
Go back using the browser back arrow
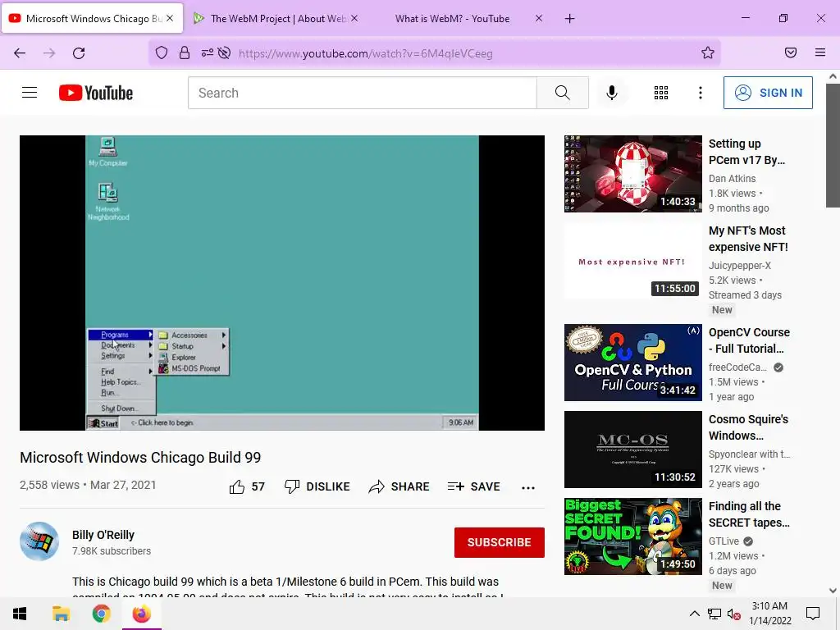[20, 53]
